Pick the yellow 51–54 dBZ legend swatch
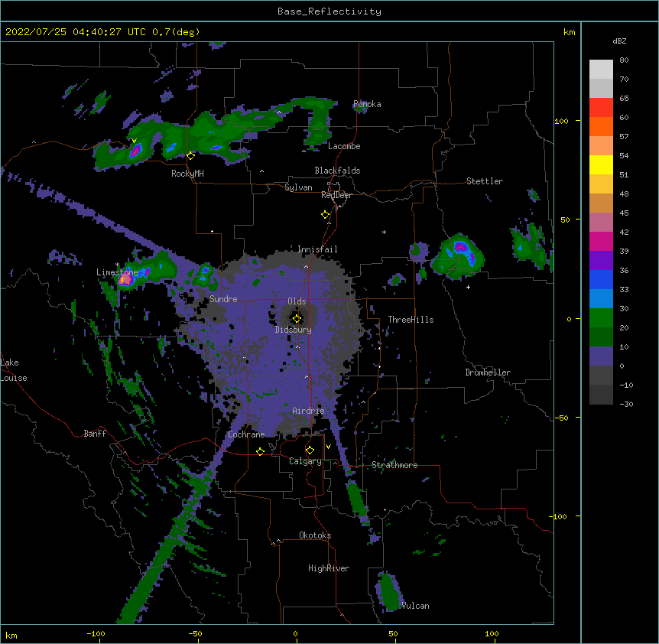Screen dimensions: 659x644 click(x=601, y=164)
